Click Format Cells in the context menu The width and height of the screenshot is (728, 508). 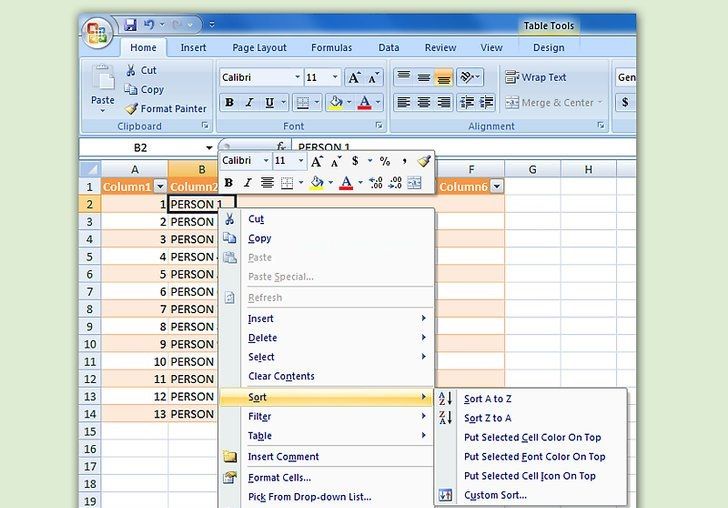(x=279, y=477)
